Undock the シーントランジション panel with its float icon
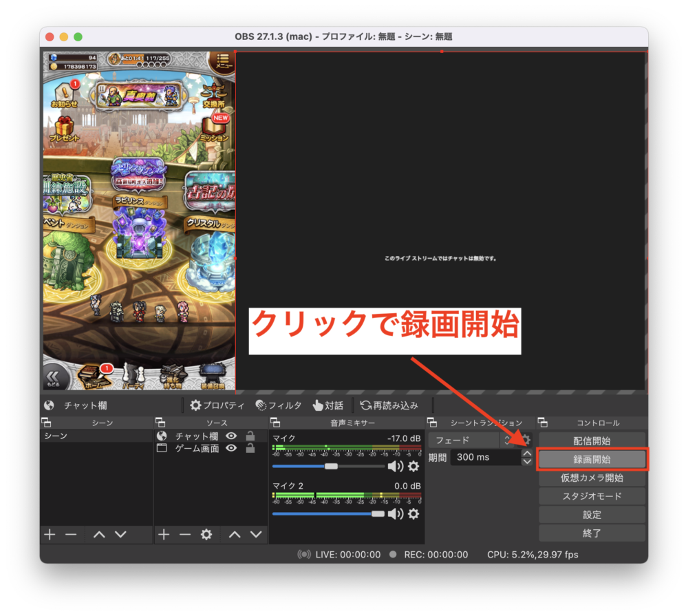 (x=432, y=423)
